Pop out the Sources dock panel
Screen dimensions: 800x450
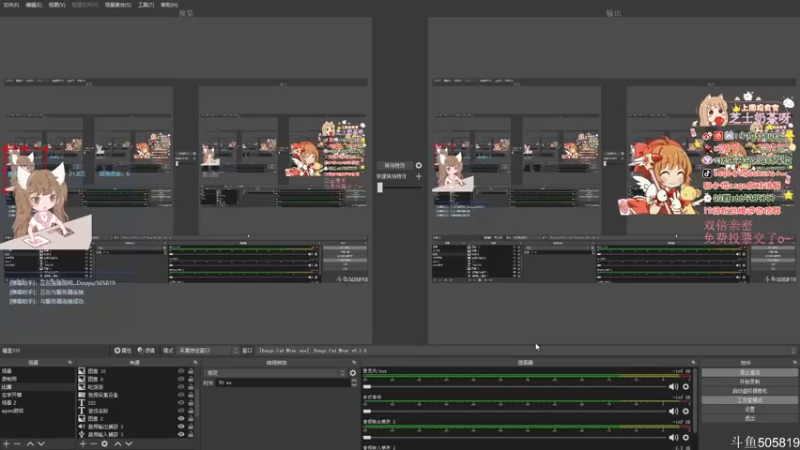(x=195, y=362)
